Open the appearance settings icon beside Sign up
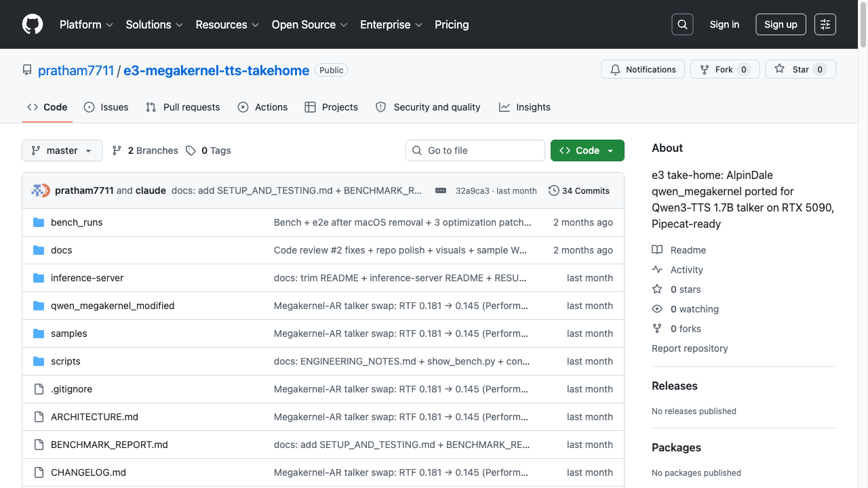The image size is (868, 488). click(x=825, y=24)
